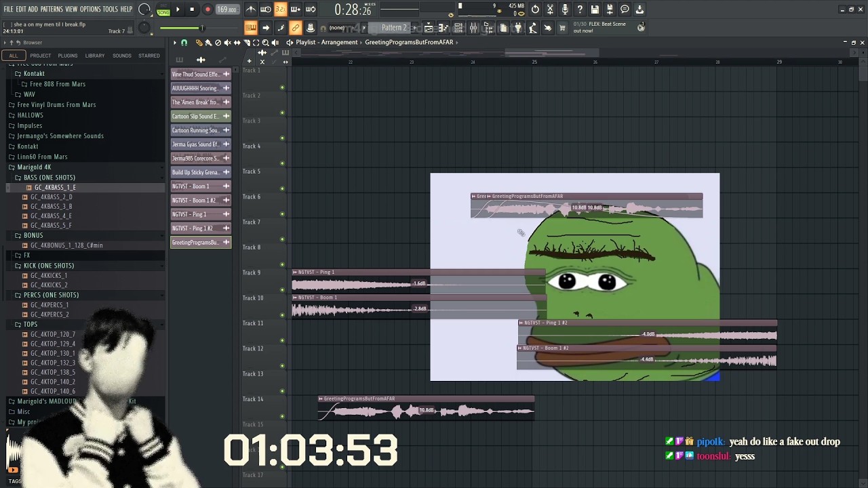Screen dimensions: 868x488
Task: Switch Browser to the LIBRARY tab
Action: (95, 56)
